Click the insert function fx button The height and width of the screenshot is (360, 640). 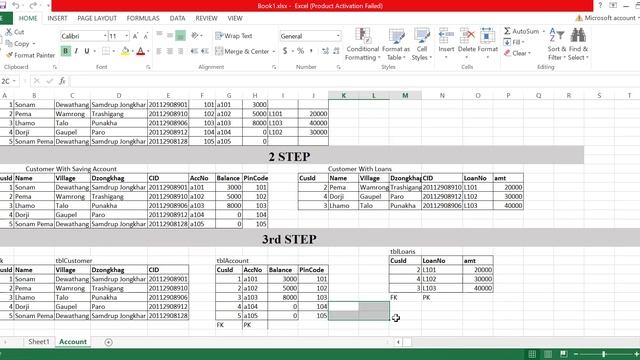coord(62,81)
